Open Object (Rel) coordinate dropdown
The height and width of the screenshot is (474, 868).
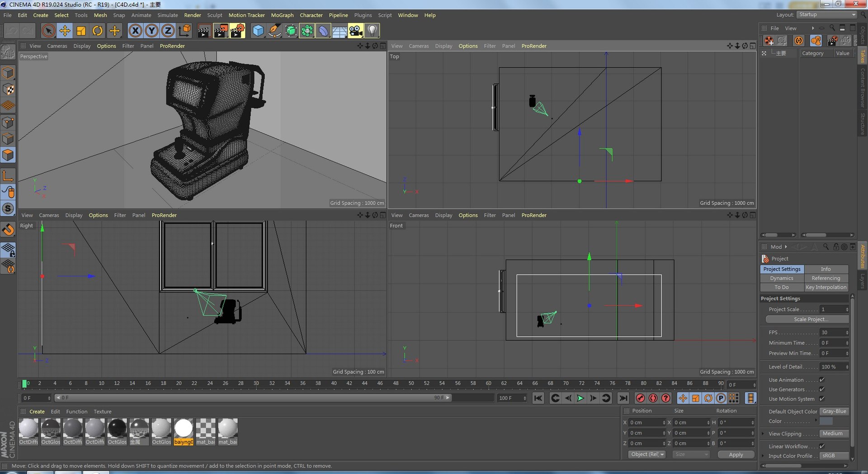click(x=647, y=455)
